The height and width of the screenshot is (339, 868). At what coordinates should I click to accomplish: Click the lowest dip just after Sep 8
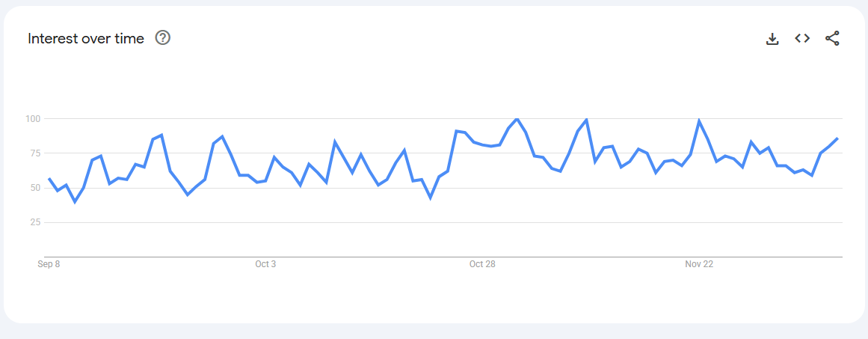(75, 201)
